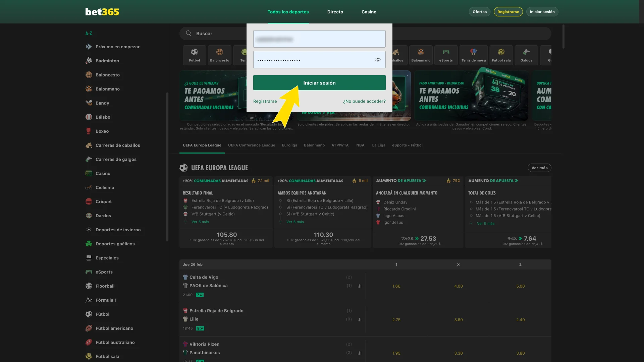Select the Tenis de mesa sport chip
644x362 pixels.
(474, 55)
